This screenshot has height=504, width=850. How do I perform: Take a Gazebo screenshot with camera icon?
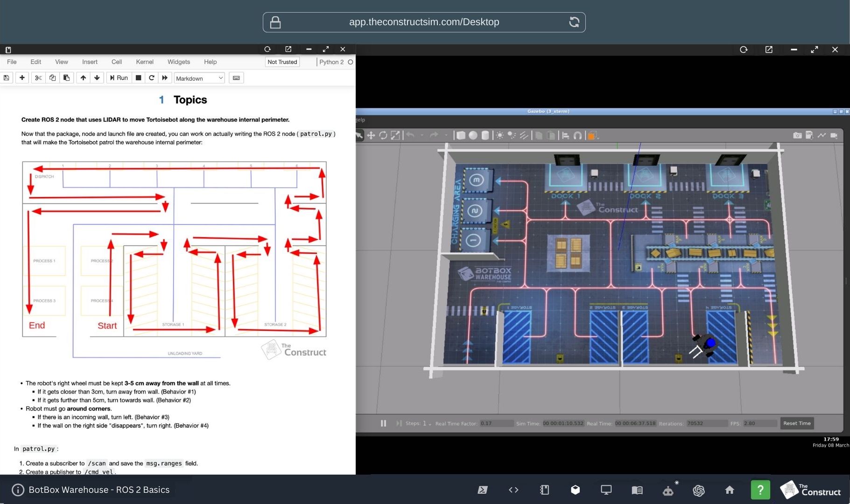797,135
